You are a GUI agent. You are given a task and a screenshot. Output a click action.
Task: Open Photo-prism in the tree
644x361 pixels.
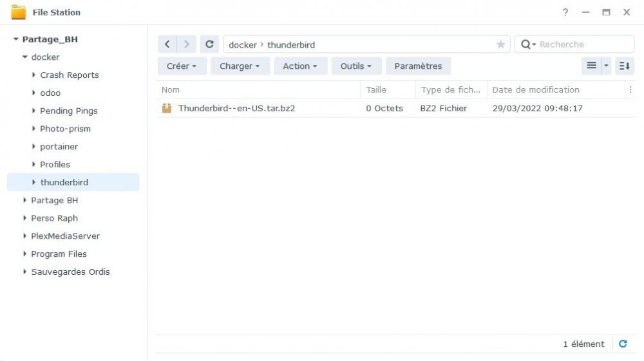point(65,129)
